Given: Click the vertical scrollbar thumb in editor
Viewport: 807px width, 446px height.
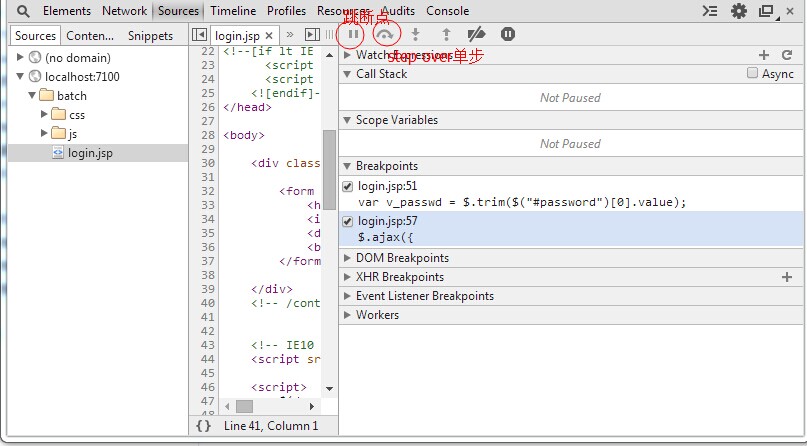Looking at the screenshot, I should click(x=329, y=169).
